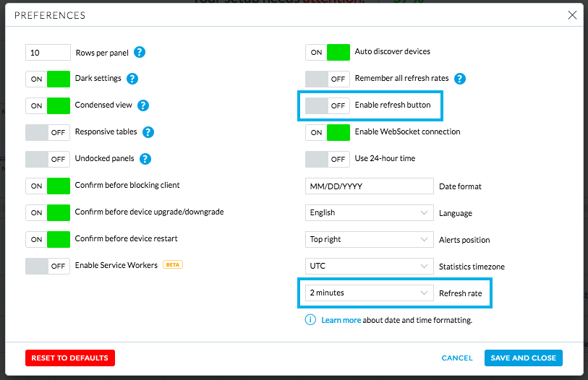Click info icon near Learn more text
The image size is (588, 380).
(x=311, y=320)
